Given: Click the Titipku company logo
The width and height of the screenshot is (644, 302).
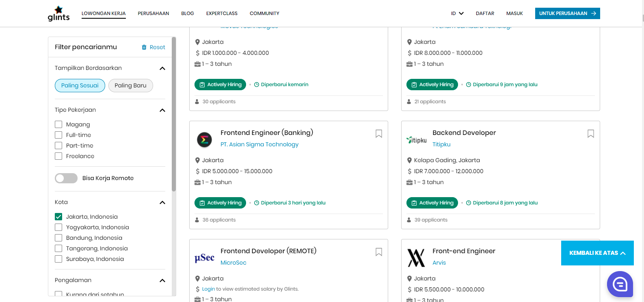Looking at the screenshot, I should click(x=417, y=140).
